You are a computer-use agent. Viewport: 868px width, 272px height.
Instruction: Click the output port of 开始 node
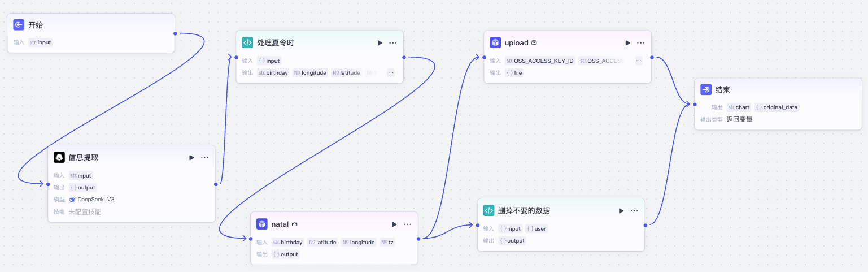175,33
